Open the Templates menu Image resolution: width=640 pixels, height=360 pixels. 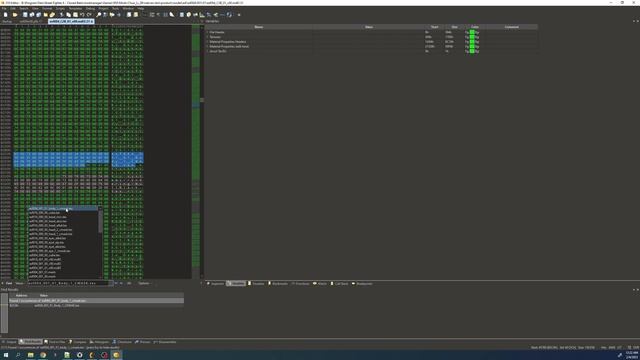(75, 9)
